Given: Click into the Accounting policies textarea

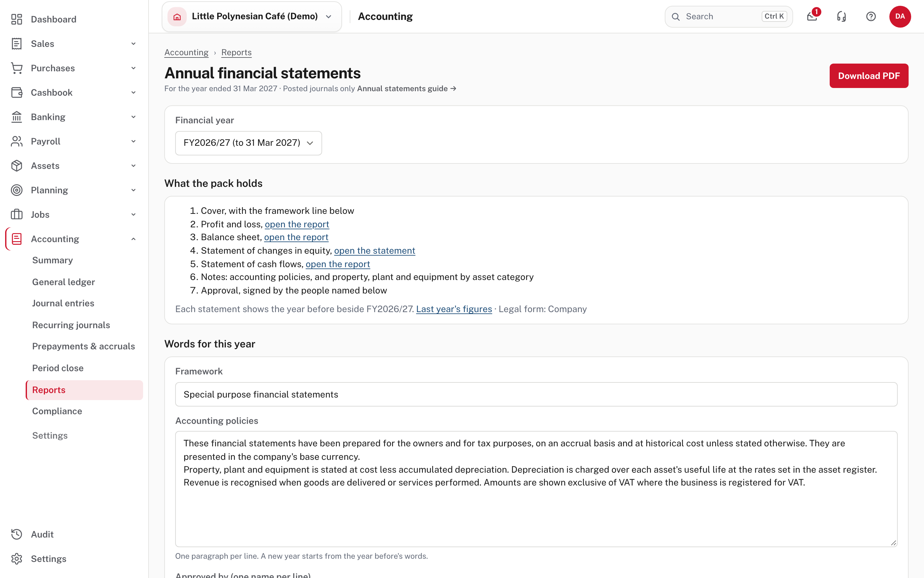Looking at the screenshot, I should coord(536,489).
